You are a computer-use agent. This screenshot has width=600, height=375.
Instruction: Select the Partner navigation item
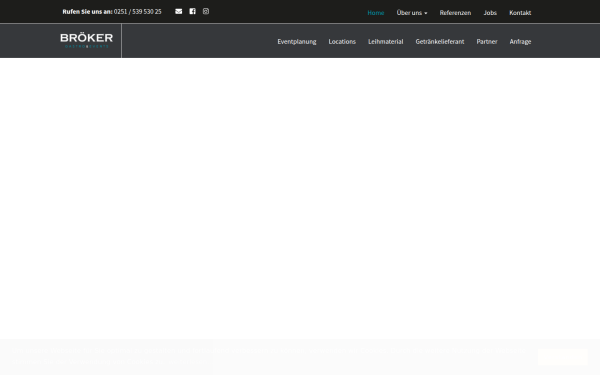487,41
